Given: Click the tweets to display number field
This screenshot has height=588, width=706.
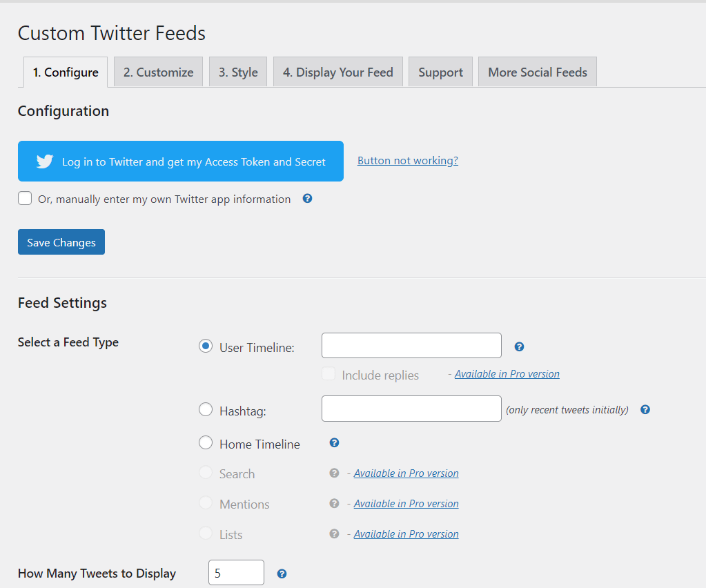Looking at the screenshot, I should click(237, 573).
